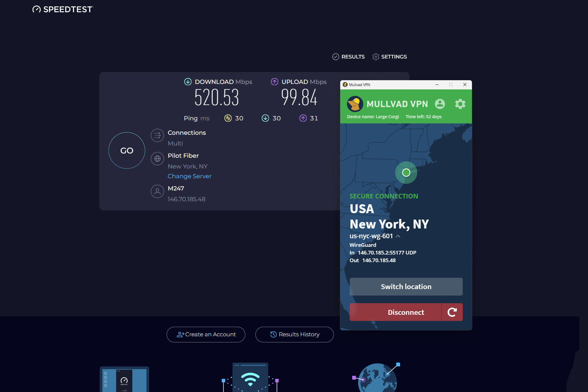
Task: Click the Change Server dropdown link
Action: [x=190, y=176]
